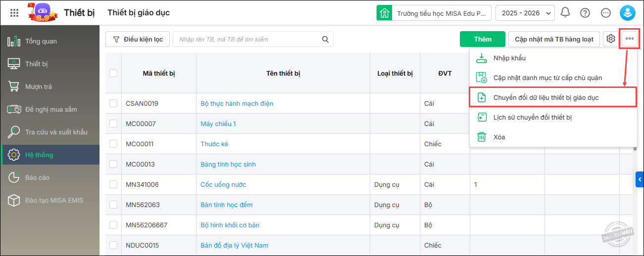Click the search magnifier icon
Viewport: 644px width, 256px height.
tap(325, 40)
